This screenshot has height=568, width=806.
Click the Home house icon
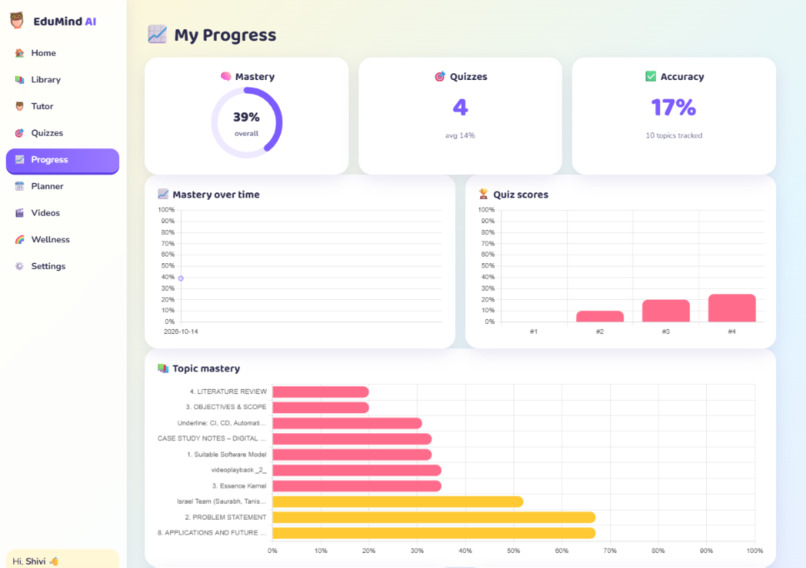(x=20, y=53)
